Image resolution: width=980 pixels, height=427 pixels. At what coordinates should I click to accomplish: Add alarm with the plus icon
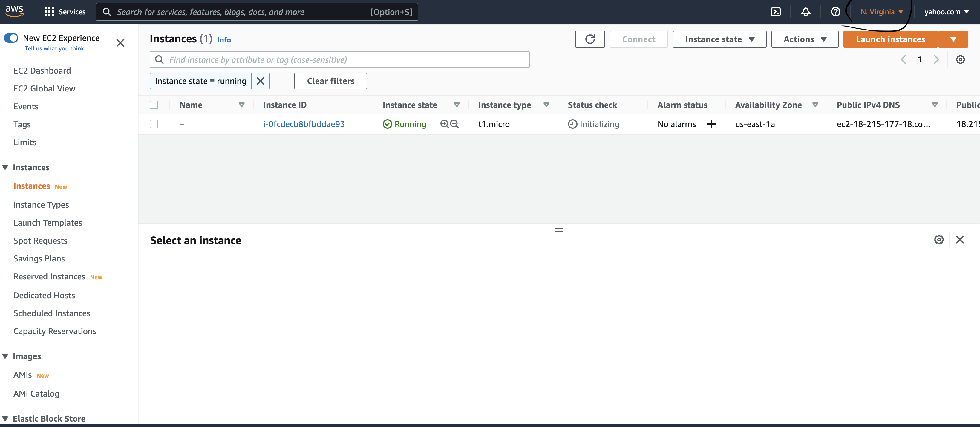(x=711, y=124)
